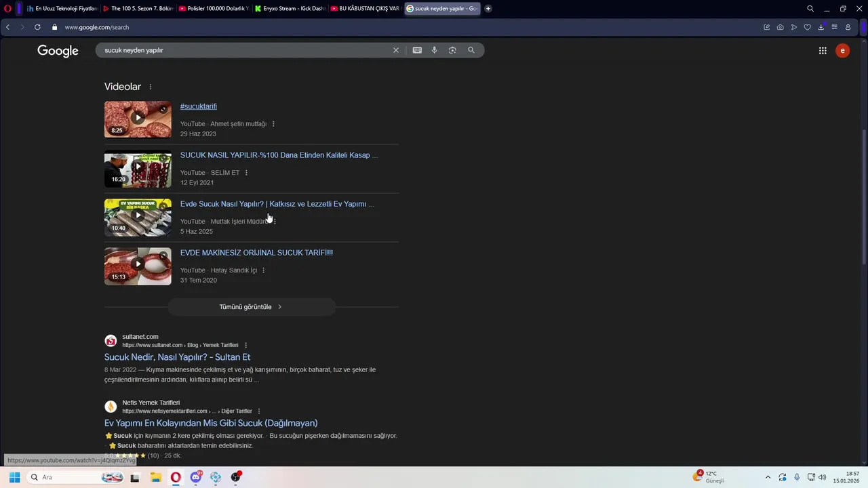Open 'EVDE MAKİNESİZ ORİJİNAL SUCUK TARİFİ' link
The width and height of the screenshot is (868, 488).
point(256,253)
